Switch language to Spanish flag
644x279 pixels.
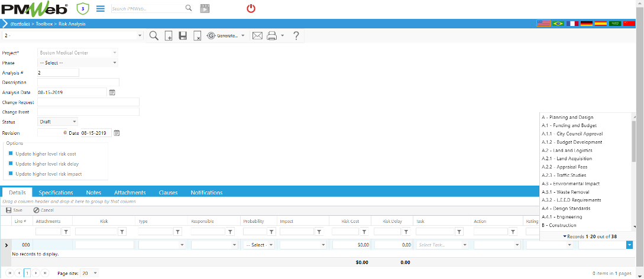(600, 24)
